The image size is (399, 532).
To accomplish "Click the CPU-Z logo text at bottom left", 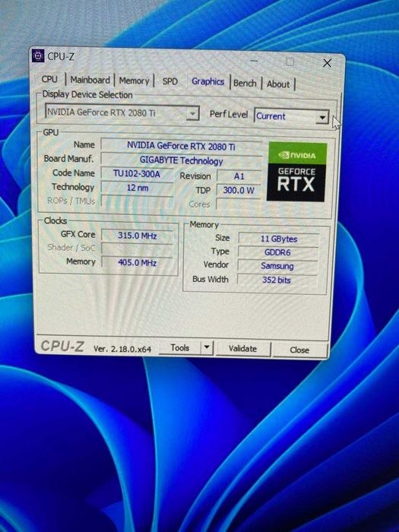I will tap(62, 346).
